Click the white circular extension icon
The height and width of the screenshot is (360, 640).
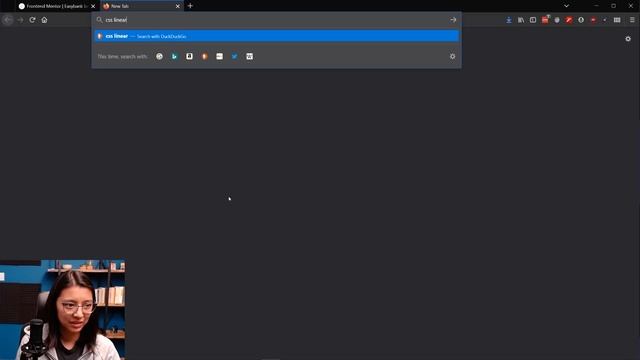click(x=581, y=20)
